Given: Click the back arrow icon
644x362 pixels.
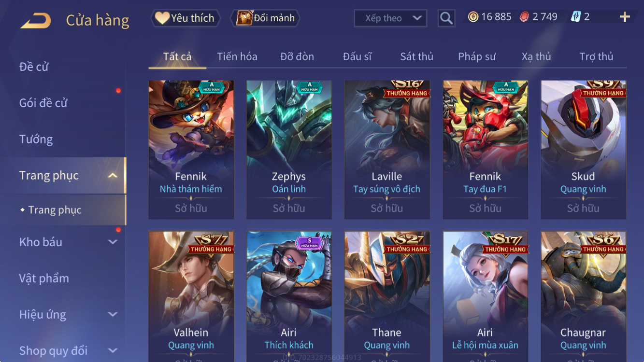Looking at the screenshot, I should [x=35, y=20].
